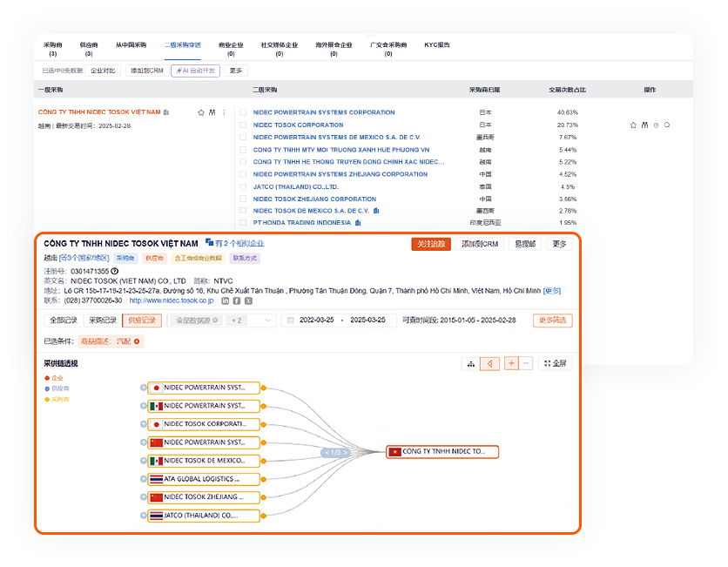Expand the JATCO (THAILAND) supplier node
728x567 pixels.
pyautogui.click(x=143, y=516)
